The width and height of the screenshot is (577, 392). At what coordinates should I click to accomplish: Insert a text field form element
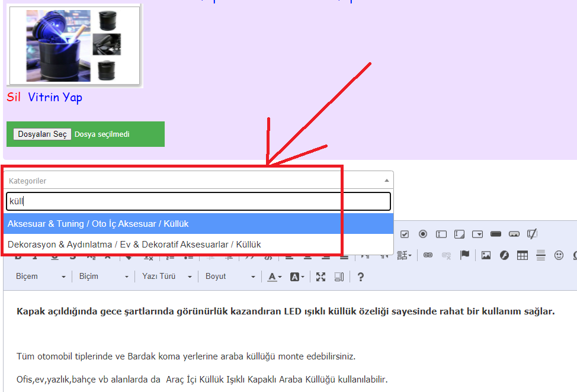click(x=441, y=234)
